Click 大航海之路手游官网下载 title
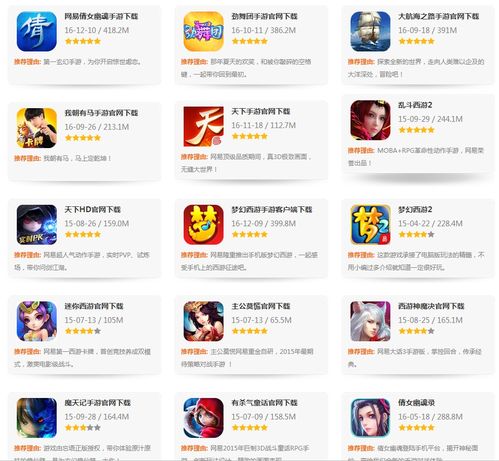The height and width of the screenshot is (461, 499). pyautogui.click(x=439, y=16)
